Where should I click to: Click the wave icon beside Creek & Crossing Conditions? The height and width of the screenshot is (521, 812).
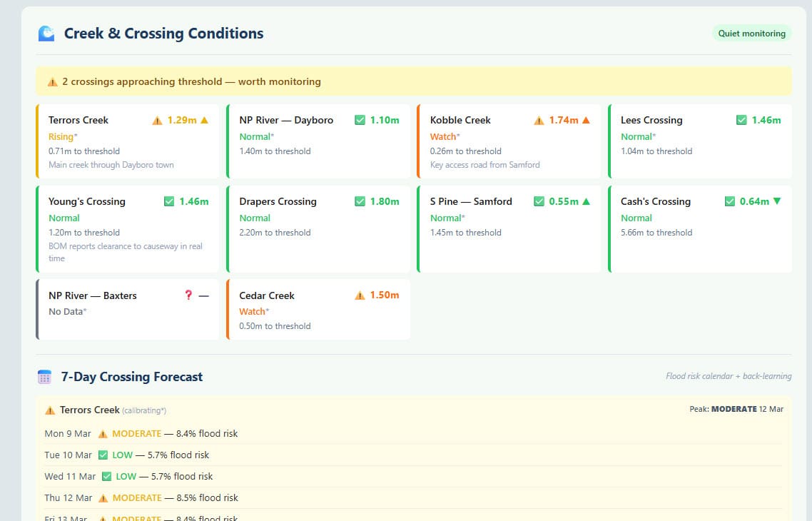[x=46, y=34]
